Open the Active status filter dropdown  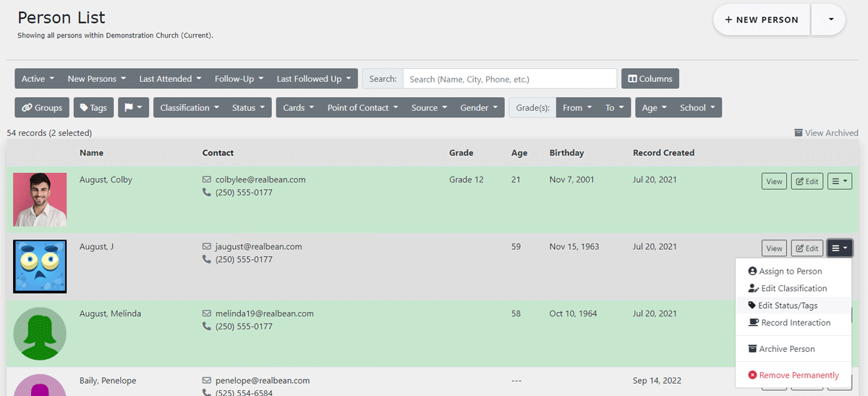[x=38, y=79]
